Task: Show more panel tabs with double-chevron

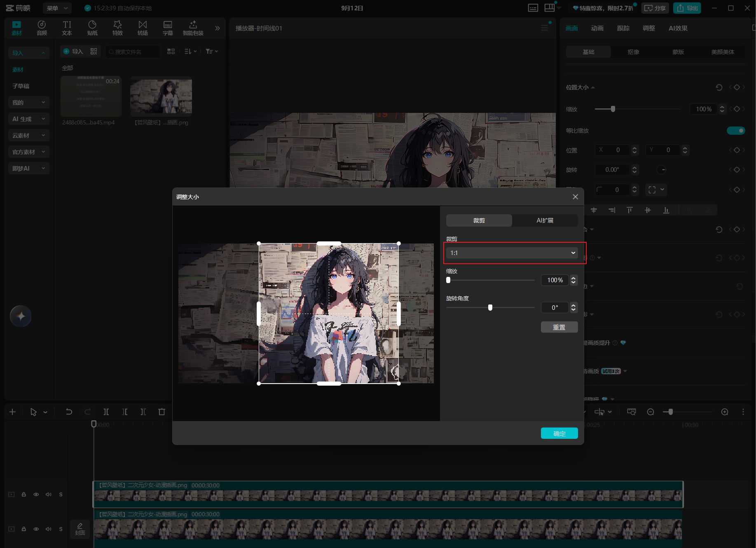Action: pos(218,28)
